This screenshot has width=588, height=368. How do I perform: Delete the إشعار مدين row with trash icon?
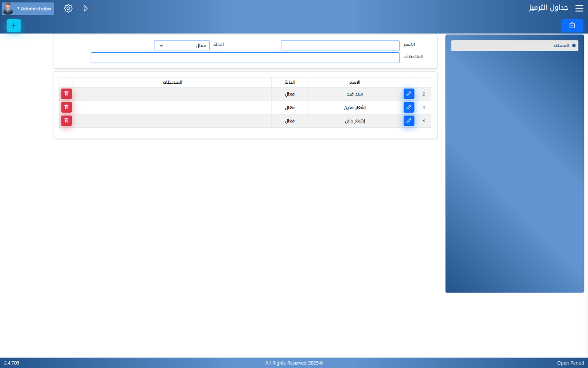67,107
